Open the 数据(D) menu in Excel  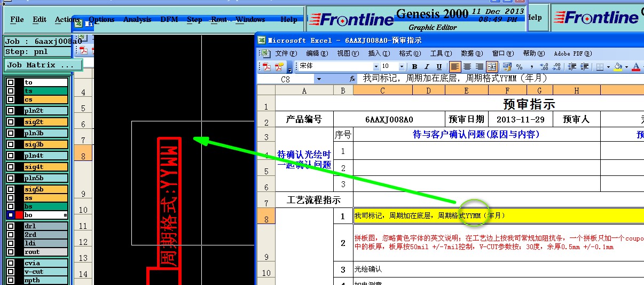pyautogui.click(x=472, y=53)
